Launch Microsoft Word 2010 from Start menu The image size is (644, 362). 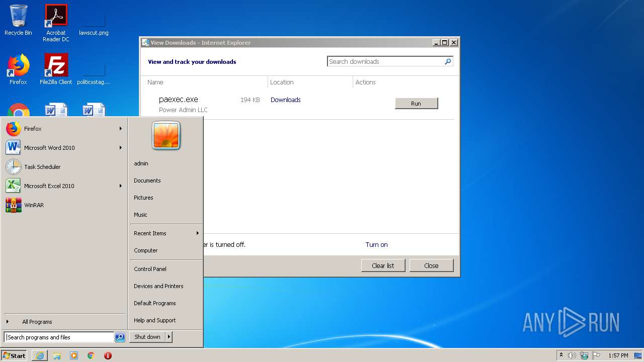pyautogui.click(x=64, y=148)
